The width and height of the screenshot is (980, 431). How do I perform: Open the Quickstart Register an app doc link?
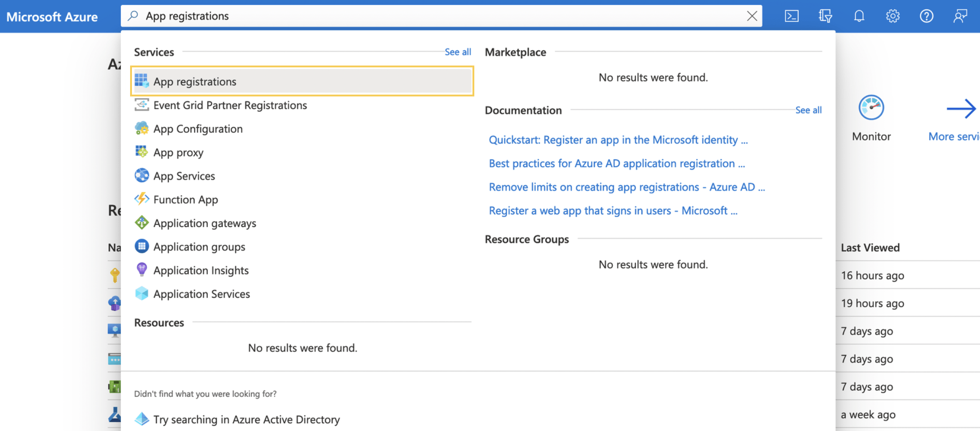pos(618,140)
